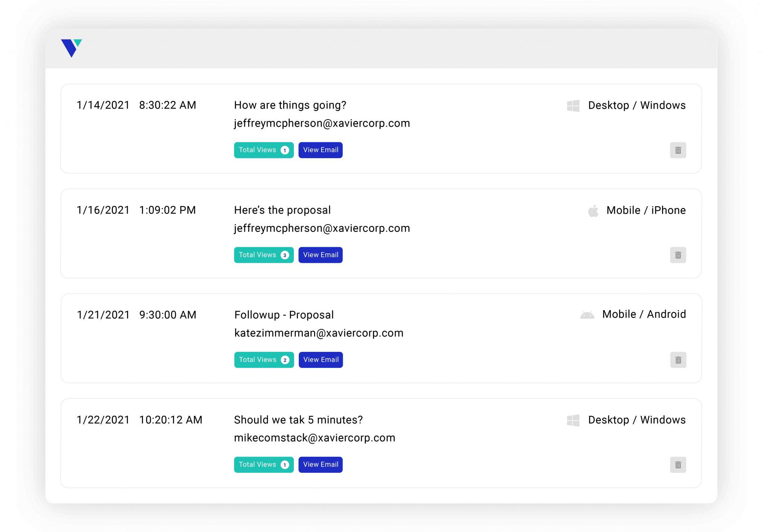Click trash icon for Followup - Proposal
Image resolution: width=763 pixels, height=532 pixels.
coord(678,360)
